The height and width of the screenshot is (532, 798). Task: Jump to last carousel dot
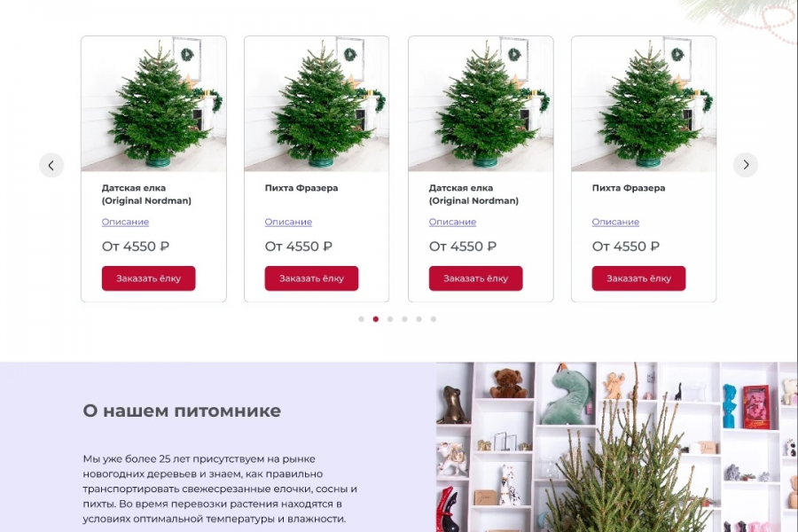coord(434,319)
